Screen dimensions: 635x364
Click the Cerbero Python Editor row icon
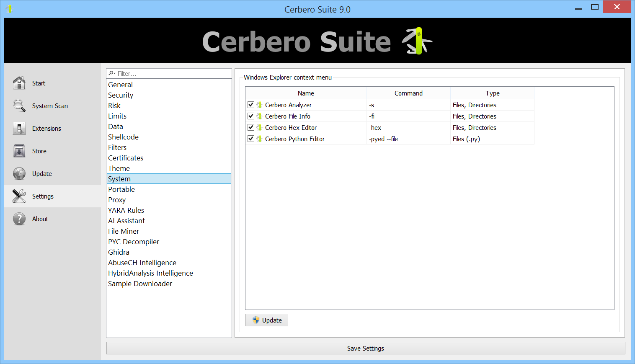pyautogui.click(x=260, y=139)
